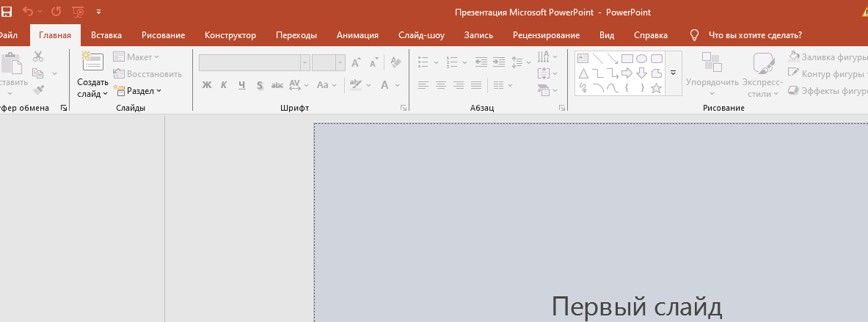Open the Раздел section dropdown

[x=137, y=91]
